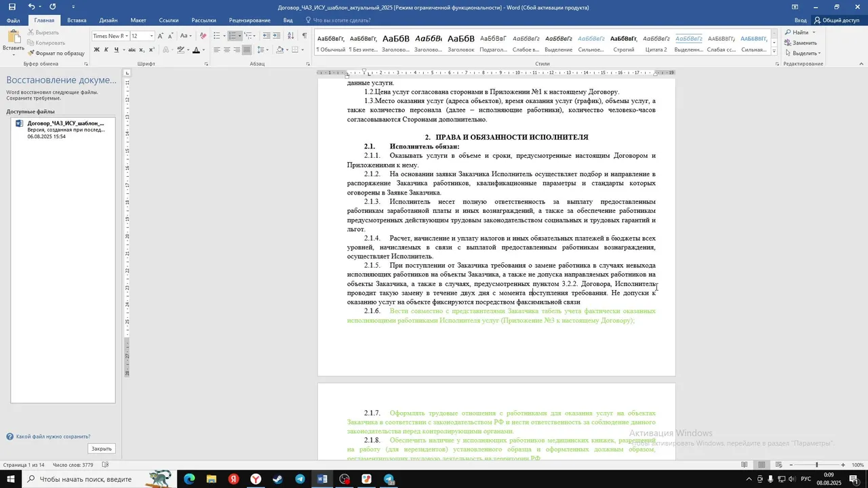Click Вход sign-in link
This screenshot has width=868, height=488.
pyautogui.click(x=801, y=20)
